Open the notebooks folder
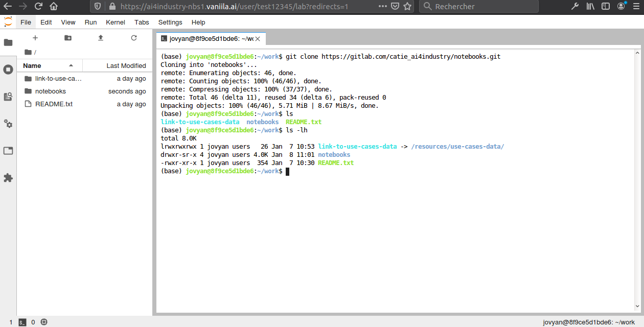Image resolution: width=644 pixels, height=327 pixels. coord(51,91)
